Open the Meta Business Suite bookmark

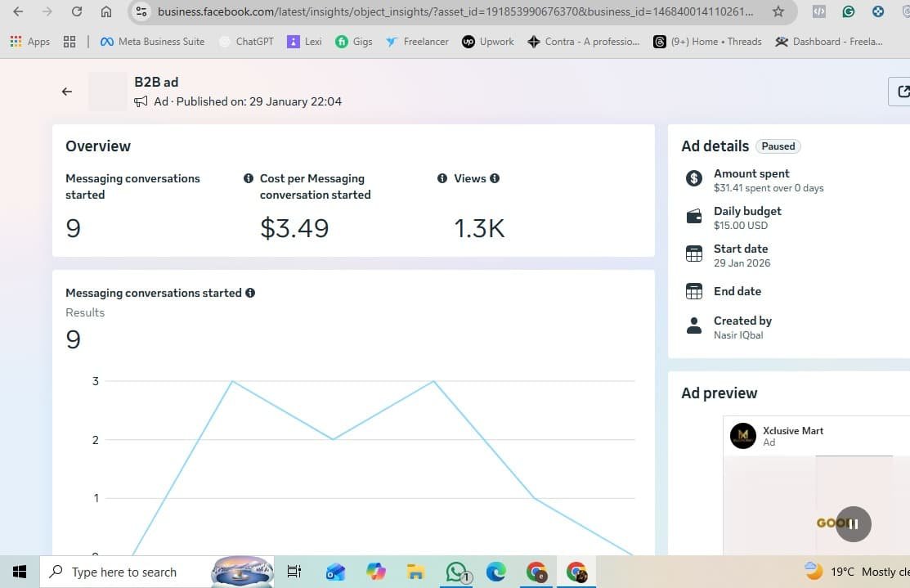pos(152,42)
